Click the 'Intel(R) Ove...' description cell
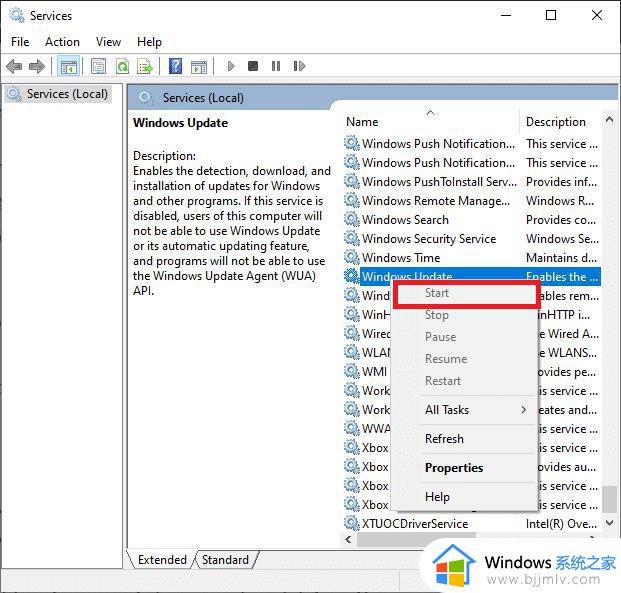This screenshot has width=621, height=593. click(561, 523)
